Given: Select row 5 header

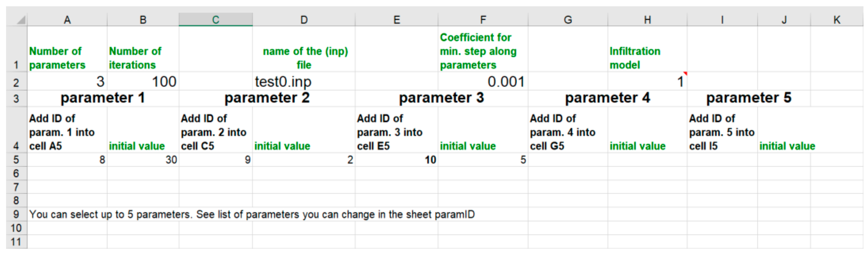Looking at the screenshot, I should click(x=16, y=160).
